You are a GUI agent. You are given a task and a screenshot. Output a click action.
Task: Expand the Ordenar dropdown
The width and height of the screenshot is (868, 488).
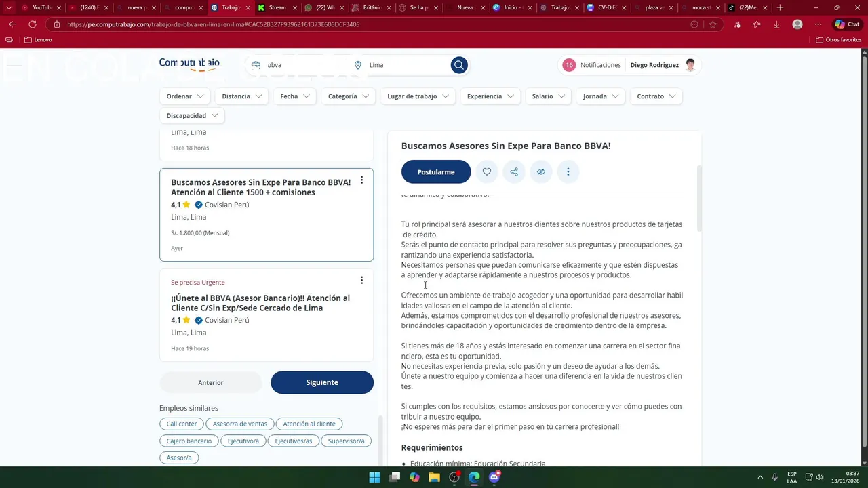pos(185,96)
